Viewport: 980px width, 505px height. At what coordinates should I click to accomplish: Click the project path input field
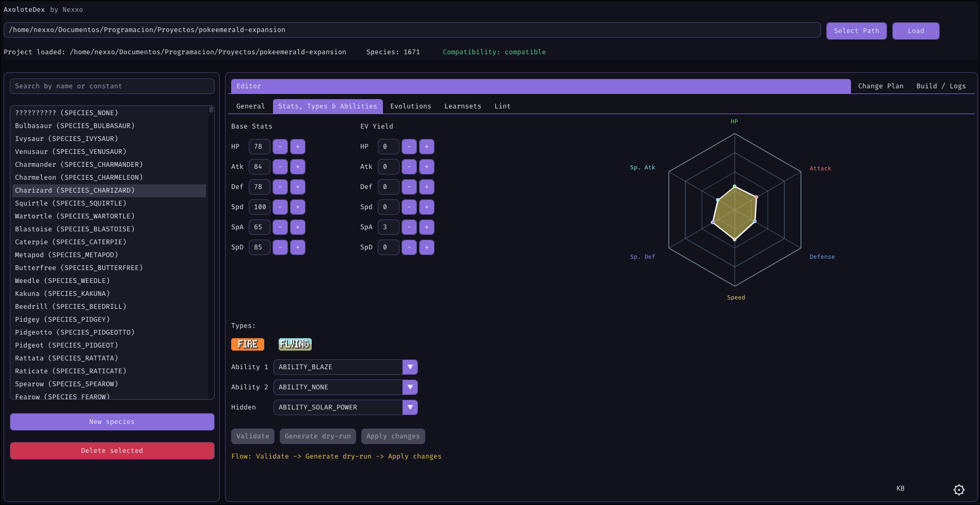412,30
